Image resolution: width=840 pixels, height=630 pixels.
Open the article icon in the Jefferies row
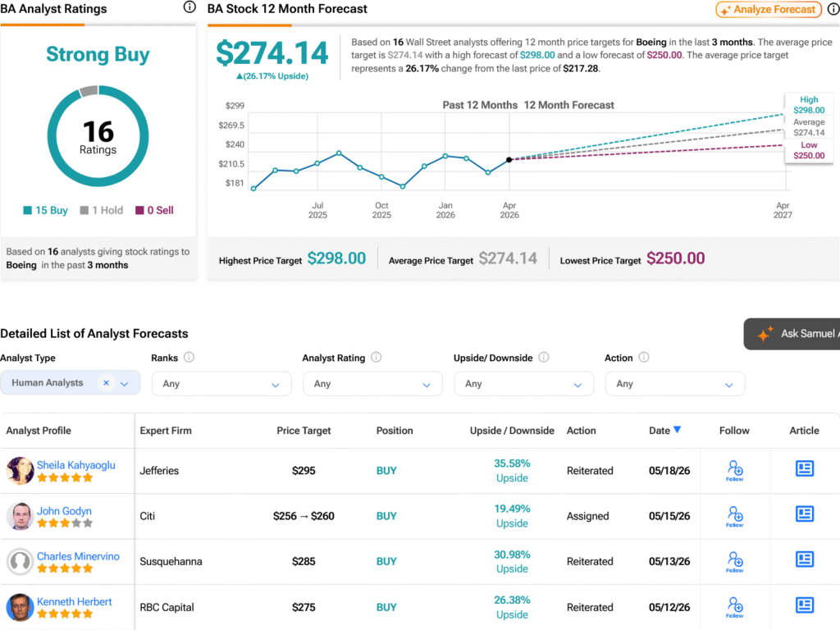point(804,468)
